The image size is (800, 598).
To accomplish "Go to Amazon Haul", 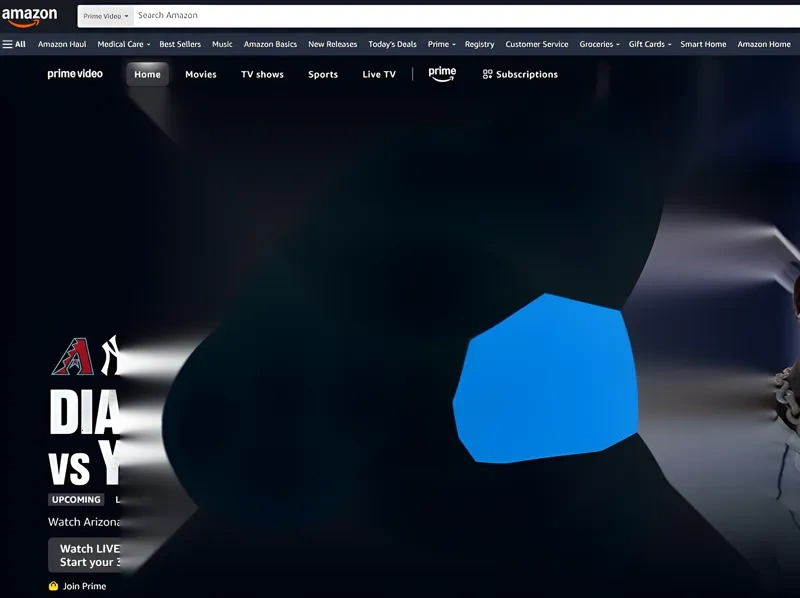I will pyautogui.click(x=62, y=44).
